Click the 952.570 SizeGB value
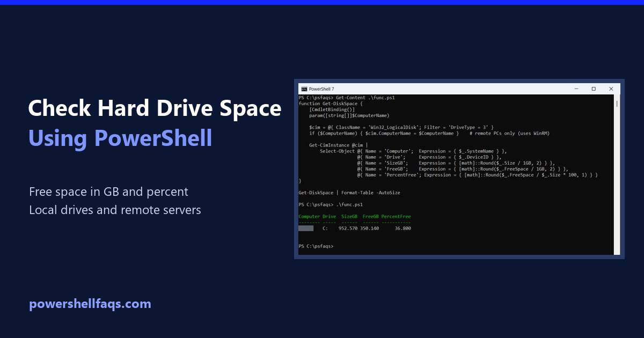 348,228
